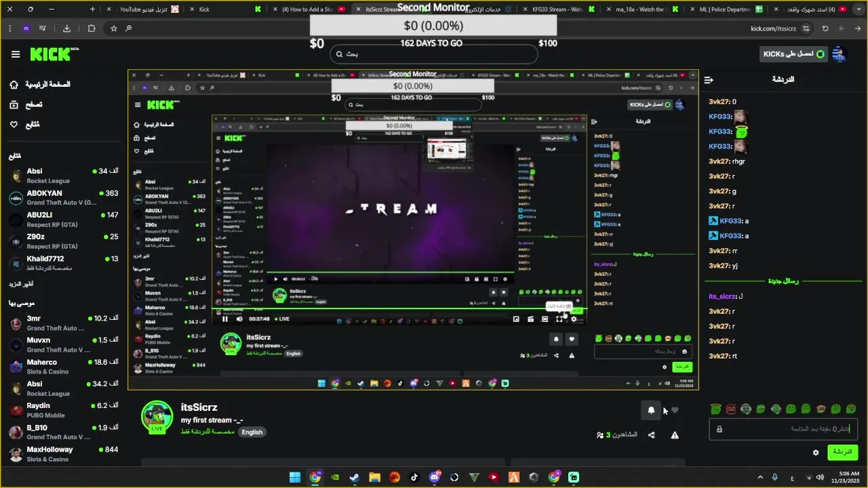Download icon in the browser toolbar
Image resolution: width=868 pixels, height=488 pixels.
pos(66,28)
